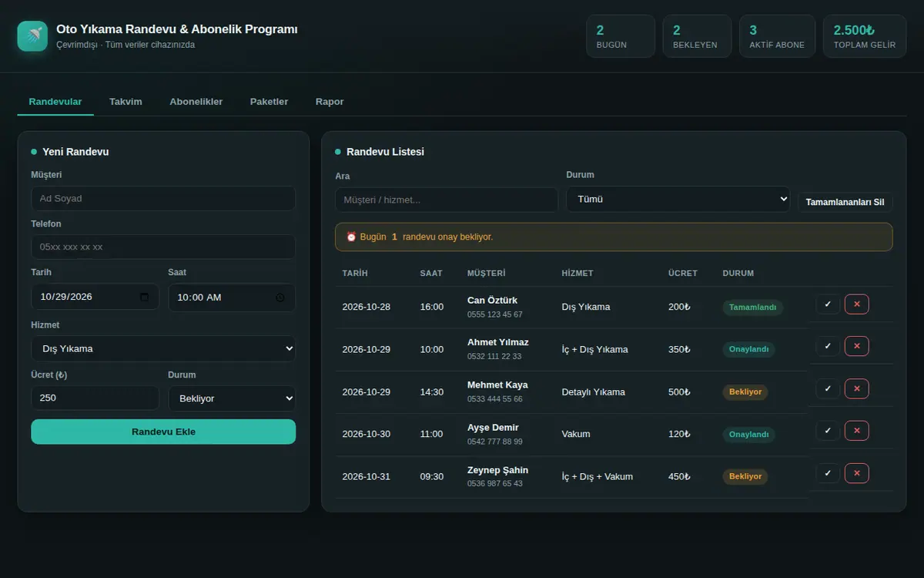Expand the Hizmet service dropdown

pos(163,348)
